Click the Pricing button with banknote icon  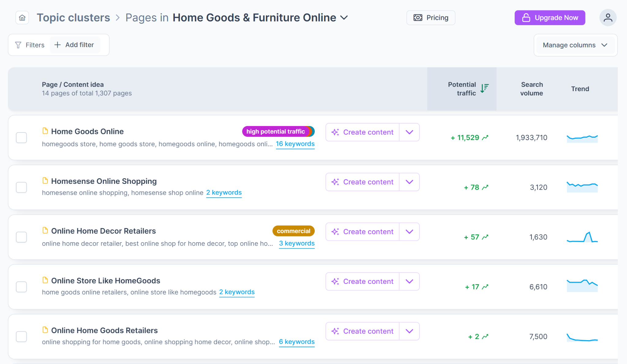click(431, 18)
